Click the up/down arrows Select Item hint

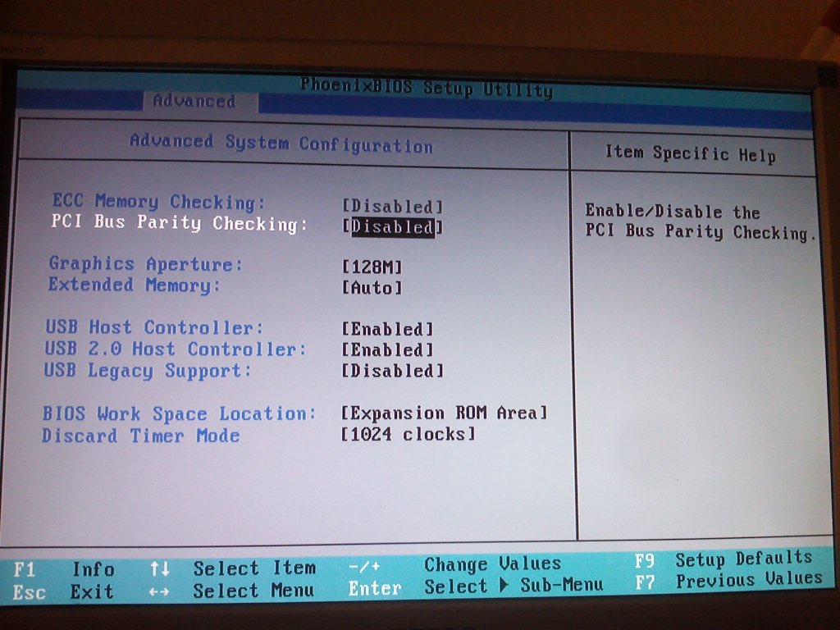[232, 568]
